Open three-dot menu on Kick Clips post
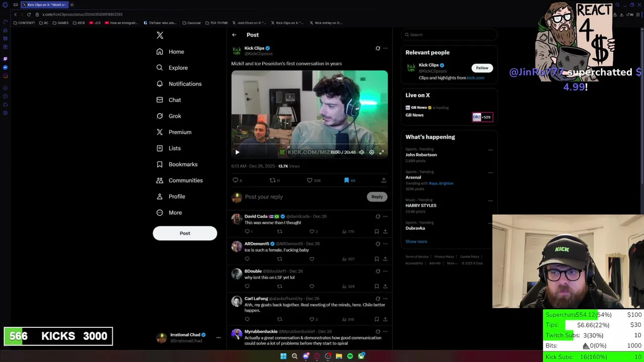This screenshot has width=644, height=362. tap(385, 48)
